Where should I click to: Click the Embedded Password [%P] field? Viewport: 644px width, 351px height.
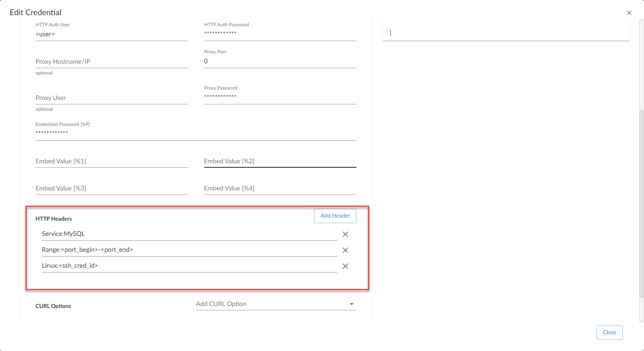pyautogui.click(x=195, y=133)
